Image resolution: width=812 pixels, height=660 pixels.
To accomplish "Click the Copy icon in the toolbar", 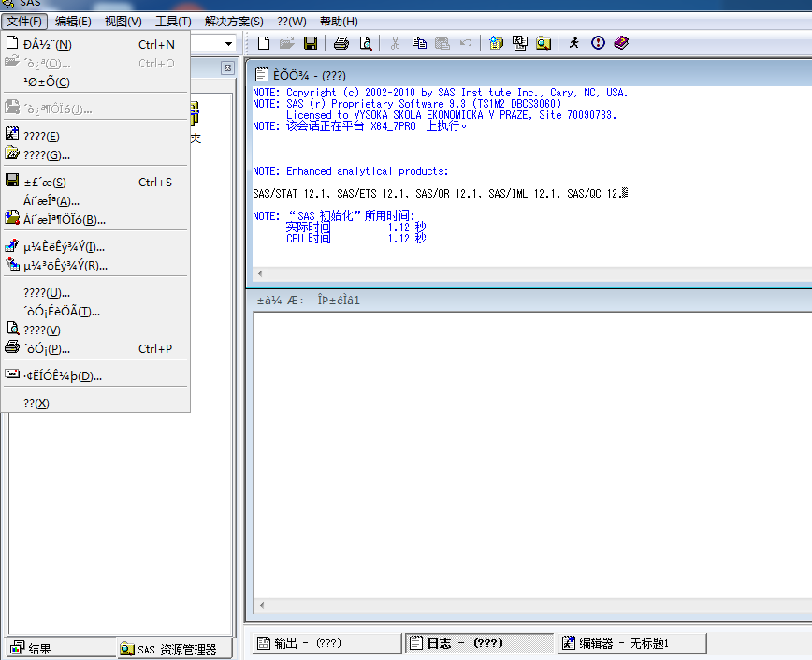I will pyautogui.click(x=419, y=43).
